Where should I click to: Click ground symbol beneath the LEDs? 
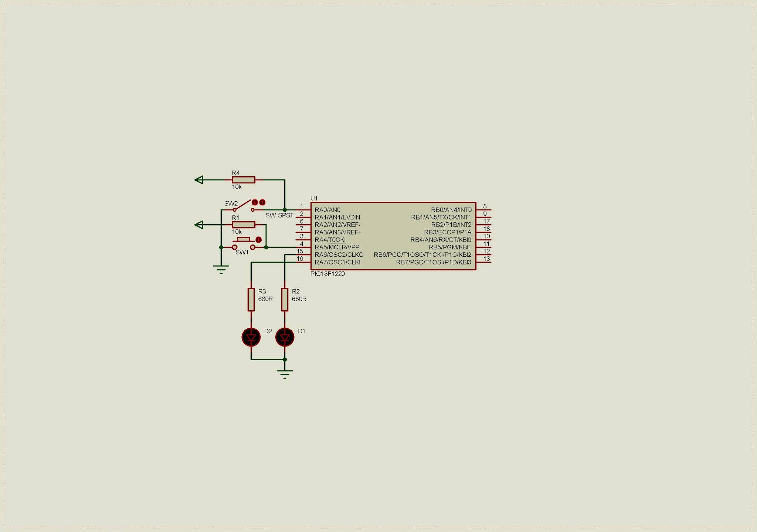[285, 374]
